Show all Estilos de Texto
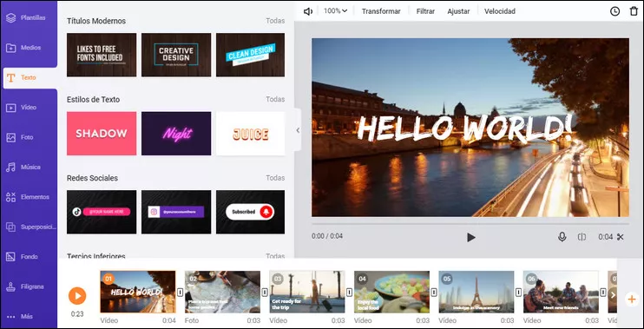Screen dimensions: 644x329 [x=275, y=100]
